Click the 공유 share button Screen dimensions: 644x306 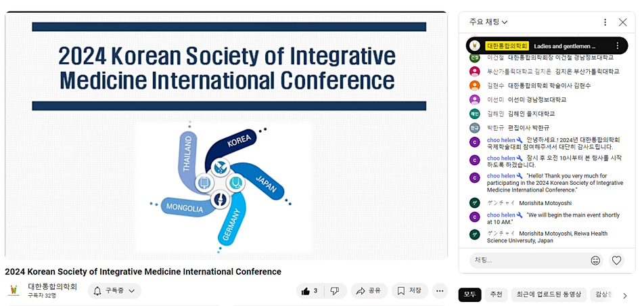[x=369, y=291]
